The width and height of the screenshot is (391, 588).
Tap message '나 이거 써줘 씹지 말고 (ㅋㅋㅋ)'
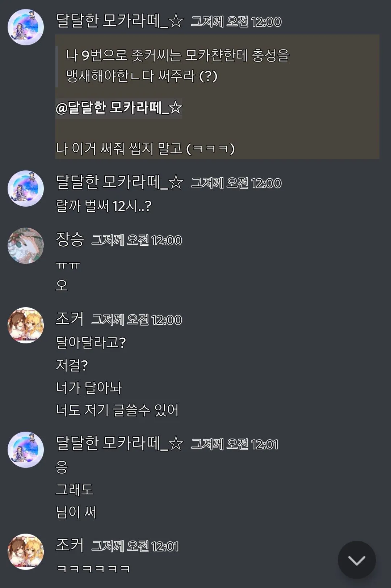click(x=145, y=148)
